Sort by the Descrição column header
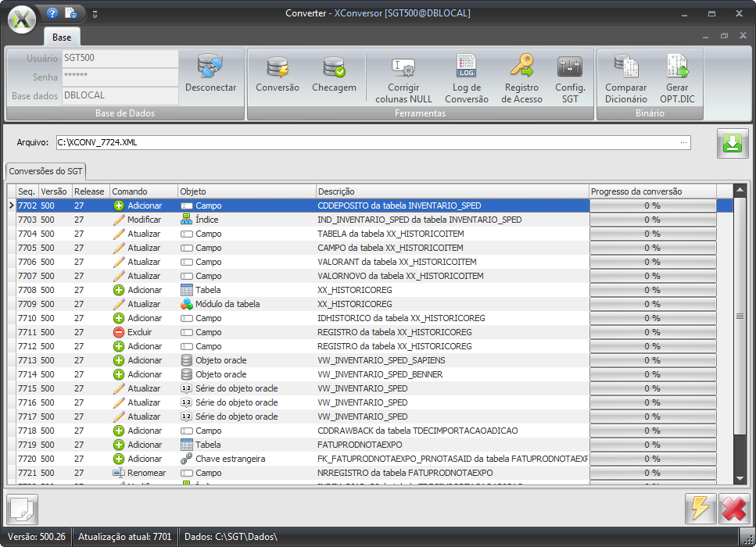Image resolution: width=756 pixels, height=547 pixels. point(452,191)
